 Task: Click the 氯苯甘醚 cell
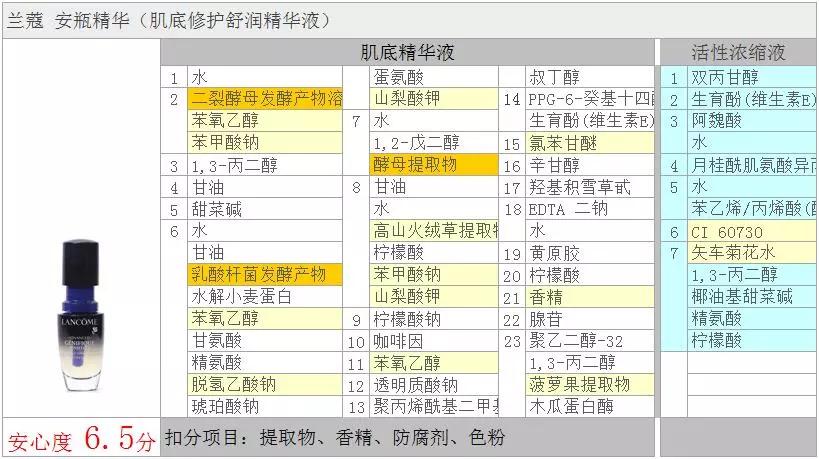pyautogui.click(x=590, y=143)
